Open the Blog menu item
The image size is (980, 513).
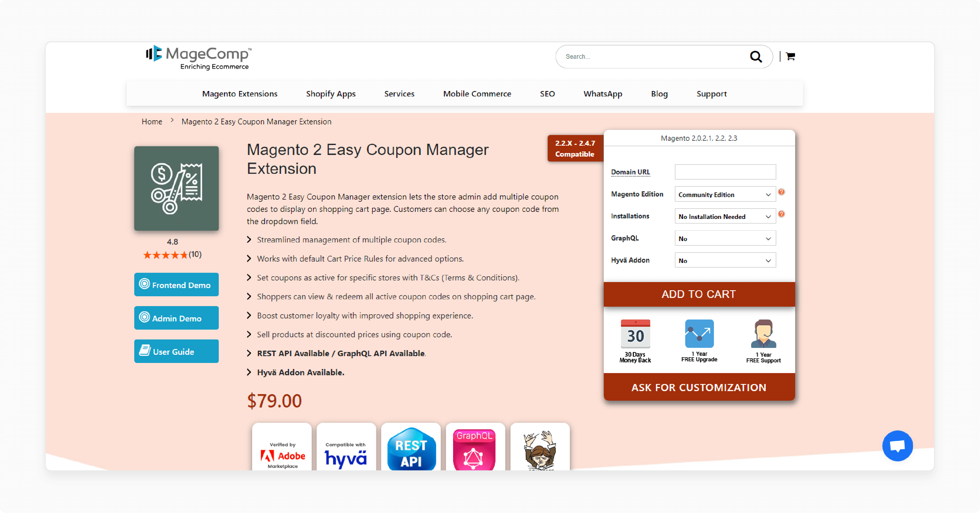coord(659,93)
